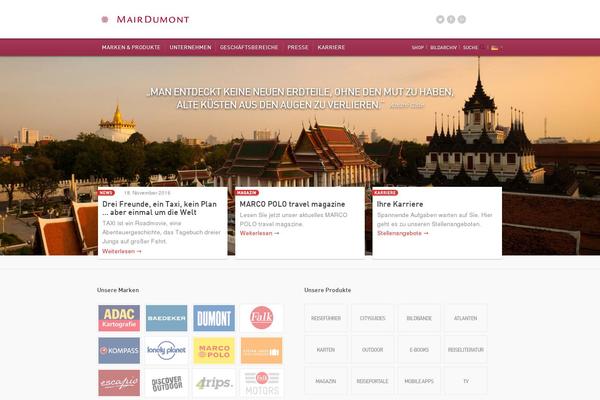Click the Suche search link
Image resolution: width=600 pixels, height=400 pixels.
pos(470,48)
